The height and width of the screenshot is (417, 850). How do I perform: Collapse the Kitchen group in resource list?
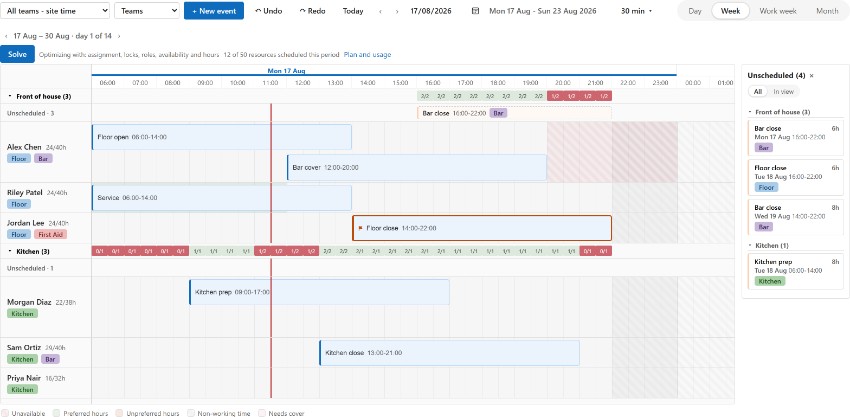point(10,251)
